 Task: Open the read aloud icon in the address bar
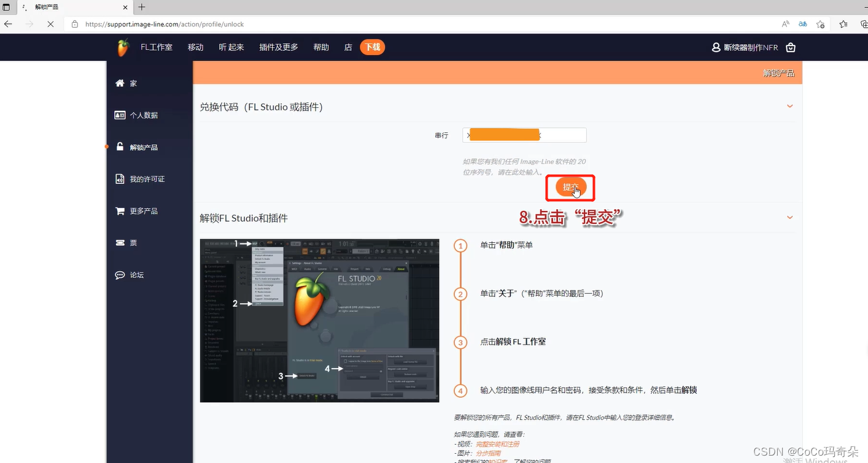(x=785, y=24)
